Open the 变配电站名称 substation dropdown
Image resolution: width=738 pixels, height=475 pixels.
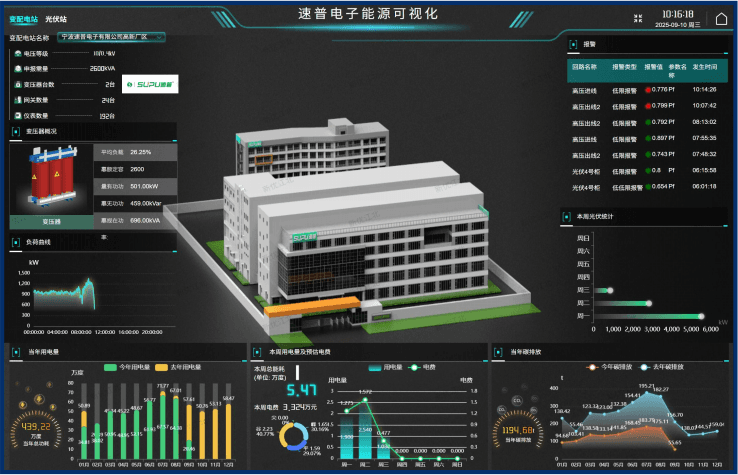(x=112, y=37)
